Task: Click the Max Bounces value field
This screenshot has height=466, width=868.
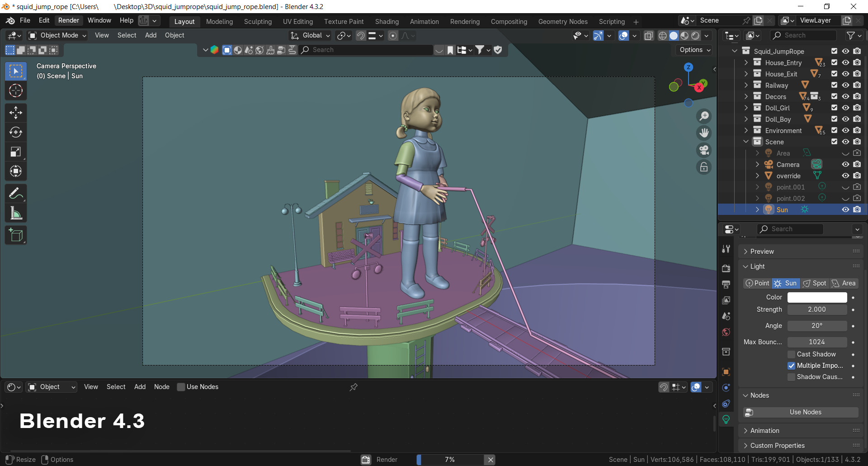Action: pos(817,342)
